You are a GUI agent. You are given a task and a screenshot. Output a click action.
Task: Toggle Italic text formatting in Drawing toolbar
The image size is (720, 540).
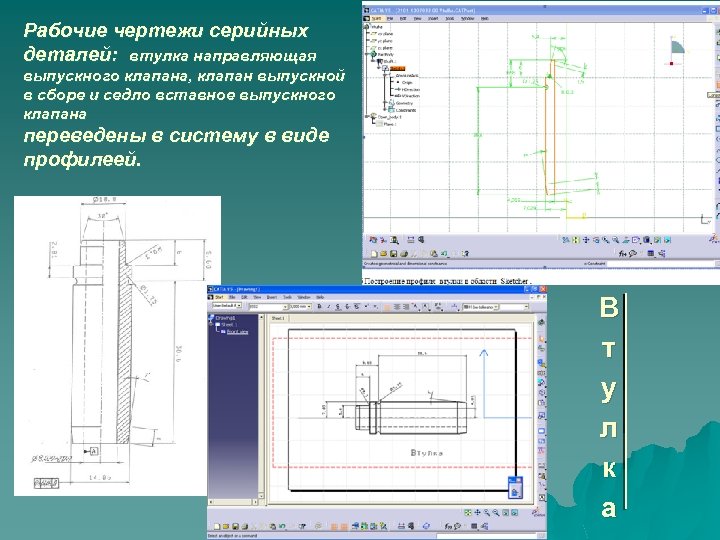pos(329,306)
